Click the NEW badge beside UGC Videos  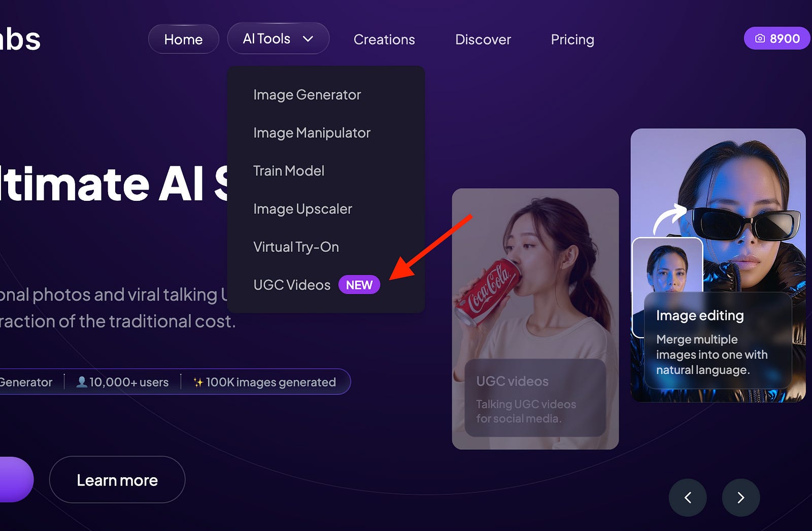[x=359, y=285]
